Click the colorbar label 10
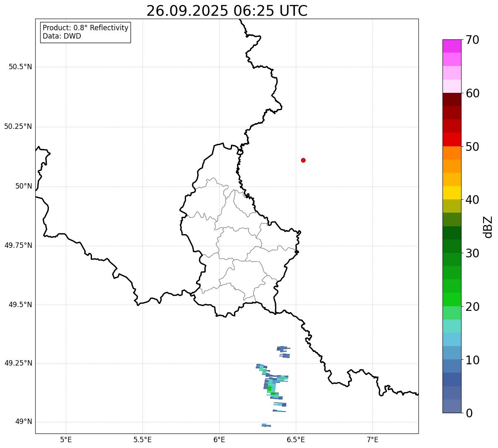The image size is (498, 448). [472, 360]
